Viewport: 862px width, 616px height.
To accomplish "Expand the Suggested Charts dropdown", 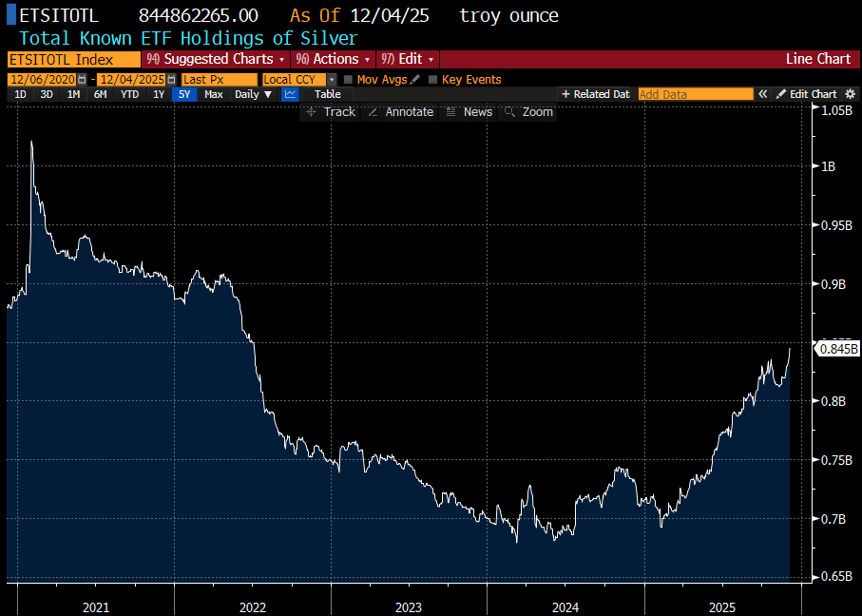I will click(216, 59).
